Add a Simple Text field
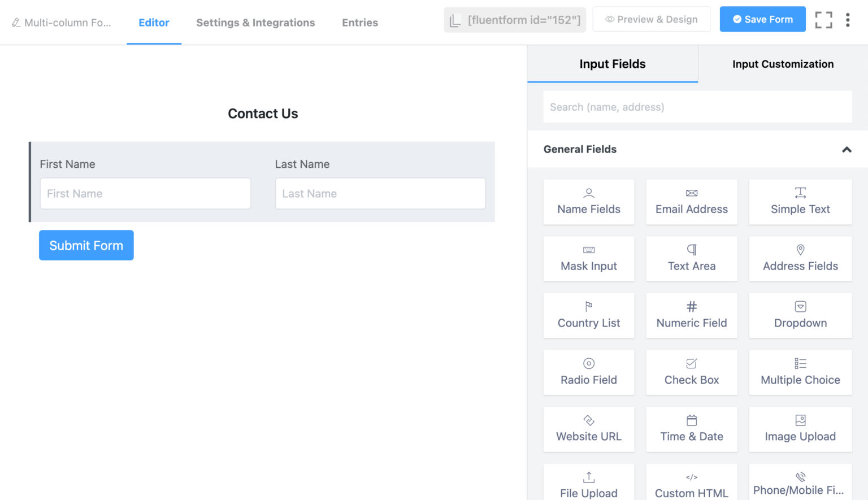Viewport: 868px width, 500px height. pyautogui.click(x=800, y=202)
